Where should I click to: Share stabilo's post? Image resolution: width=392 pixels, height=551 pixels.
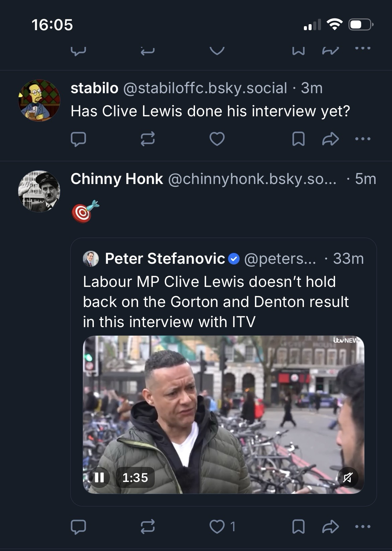[330, 139]
